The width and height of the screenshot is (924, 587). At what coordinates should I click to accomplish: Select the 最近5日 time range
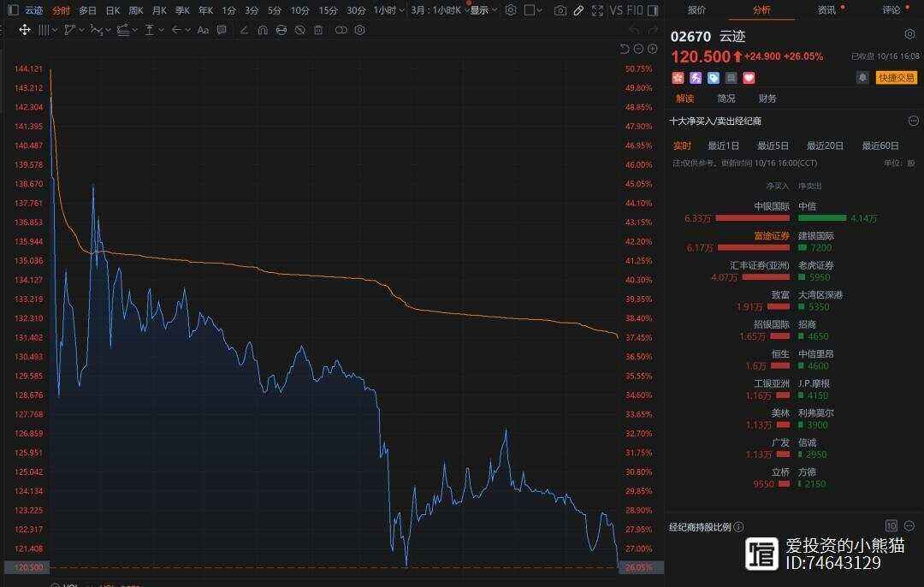(x=772, y=145)
